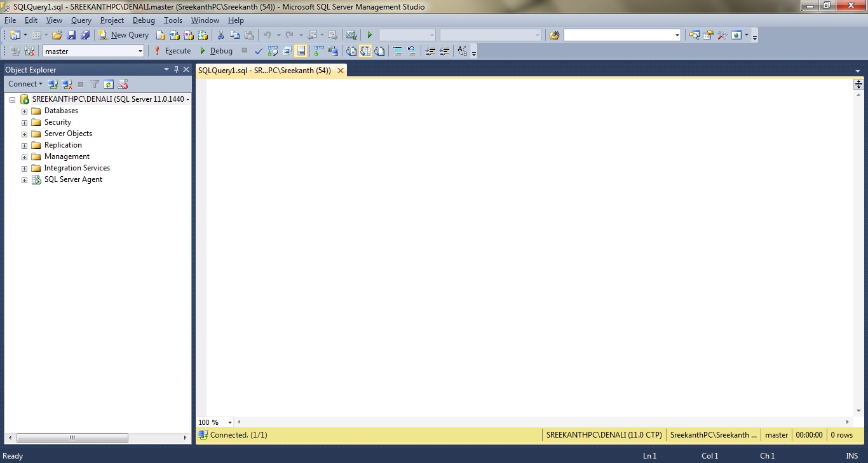This screenshot has height=463, width=868.
Task: Click the Disconnect server icon in Object Explorer
Action: click(67, 84)
